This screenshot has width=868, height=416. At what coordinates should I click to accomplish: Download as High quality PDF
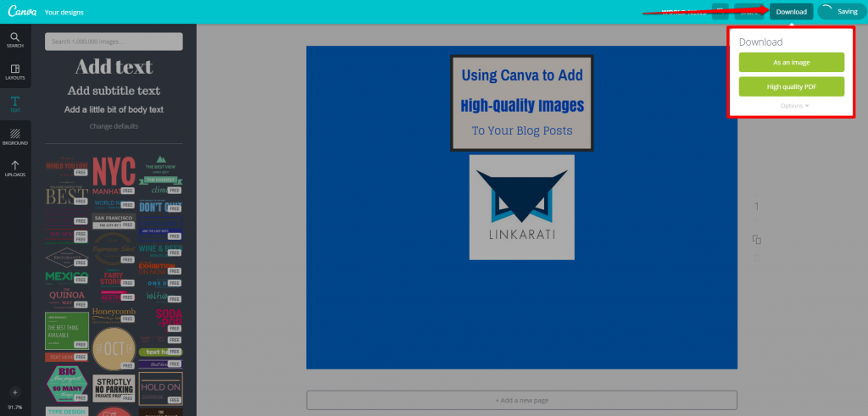pos(791,86)
